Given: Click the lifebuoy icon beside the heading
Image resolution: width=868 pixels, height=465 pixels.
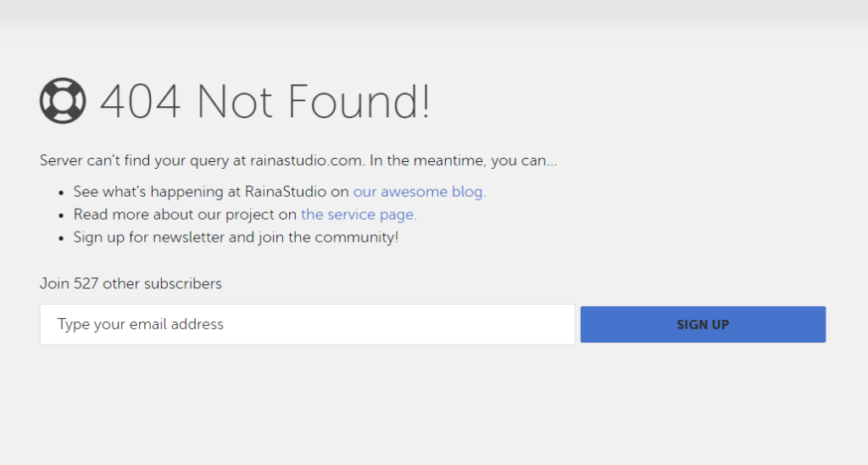Looking at the screenshot, I should tap(63, 101).
